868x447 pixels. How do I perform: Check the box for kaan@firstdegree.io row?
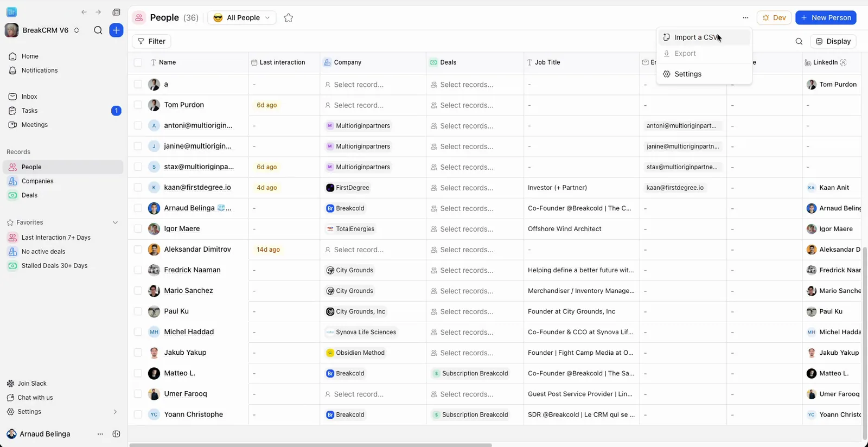(x=138, y=188)
